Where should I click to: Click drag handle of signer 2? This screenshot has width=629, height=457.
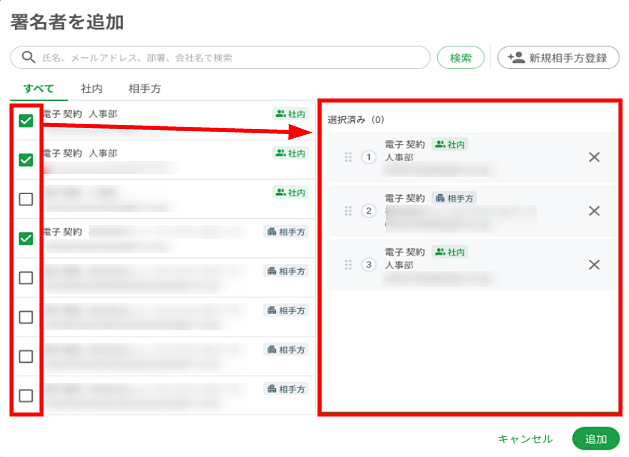tap(348, 211)
